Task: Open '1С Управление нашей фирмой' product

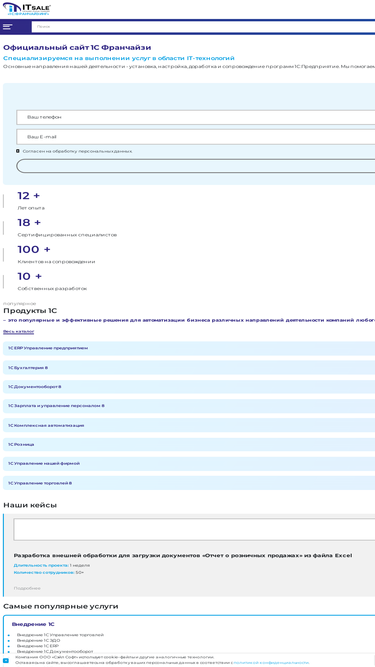Action: [x=189, y=464]
